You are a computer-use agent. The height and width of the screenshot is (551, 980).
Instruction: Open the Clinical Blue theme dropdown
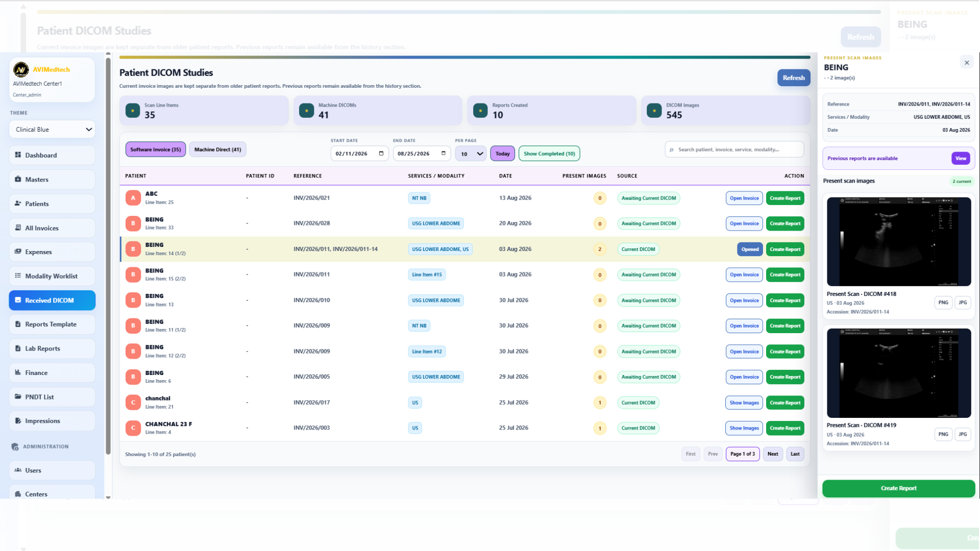52,130
